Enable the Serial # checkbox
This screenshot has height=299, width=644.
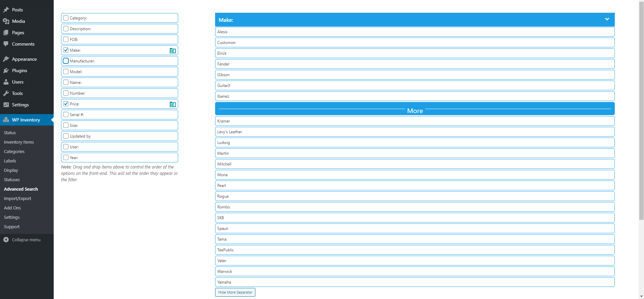click(66, 114)
